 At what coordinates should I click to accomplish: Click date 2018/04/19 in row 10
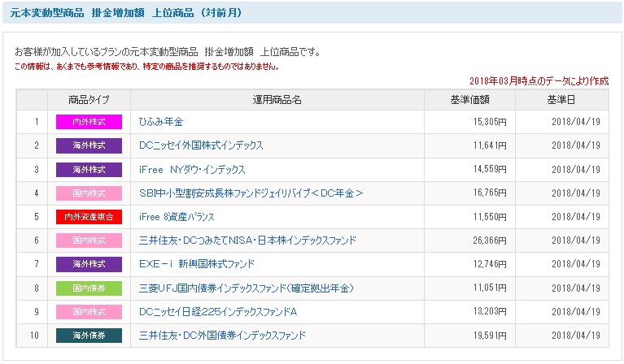click(x=576, y=336)
